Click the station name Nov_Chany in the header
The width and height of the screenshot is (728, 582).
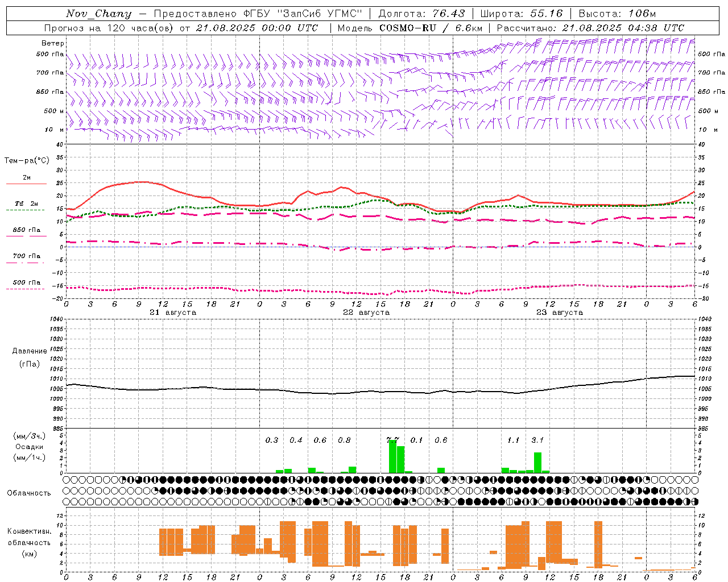(98, 14)
